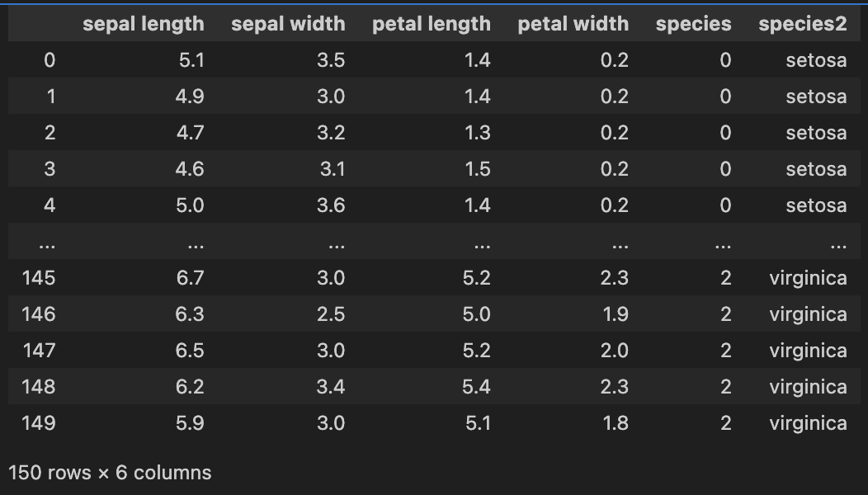The image size is (868, 495).
Task: Click petal length value 5.4
Action: click(x=476, y=387)
